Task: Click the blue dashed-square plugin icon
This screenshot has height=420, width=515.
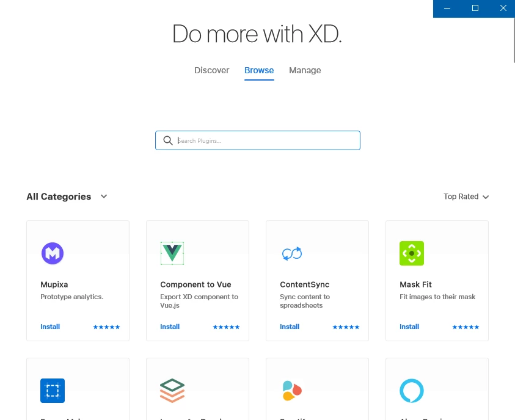Action: (53, 391)
